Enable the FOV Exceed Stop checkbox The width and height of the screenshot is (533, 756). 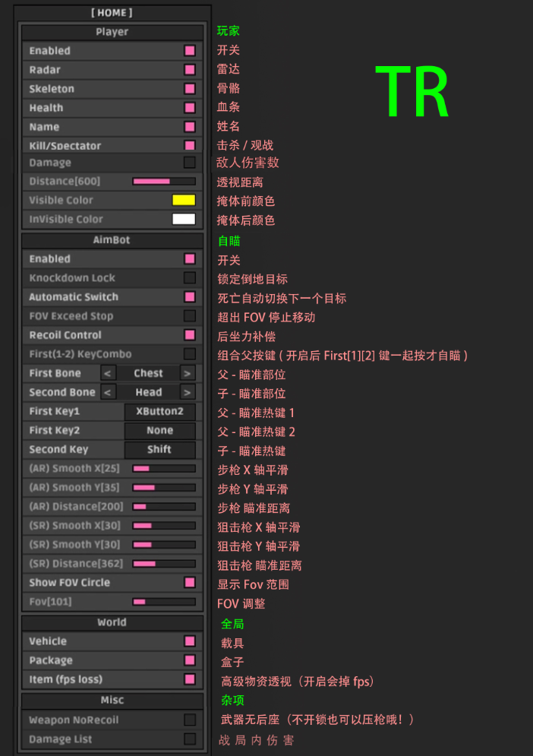point(189,316)
